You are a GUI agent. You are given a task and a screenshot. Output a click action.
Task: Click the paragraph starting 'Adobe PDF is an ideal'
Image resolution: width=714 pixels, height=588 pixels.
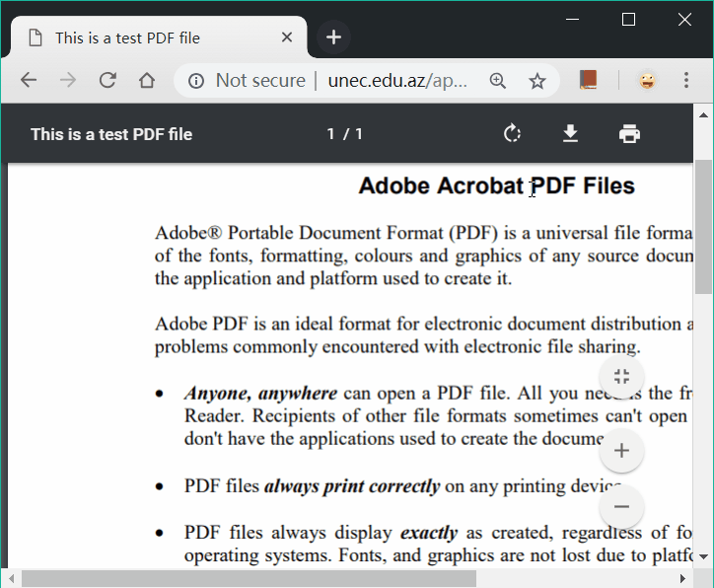click(x=423, y=335)
